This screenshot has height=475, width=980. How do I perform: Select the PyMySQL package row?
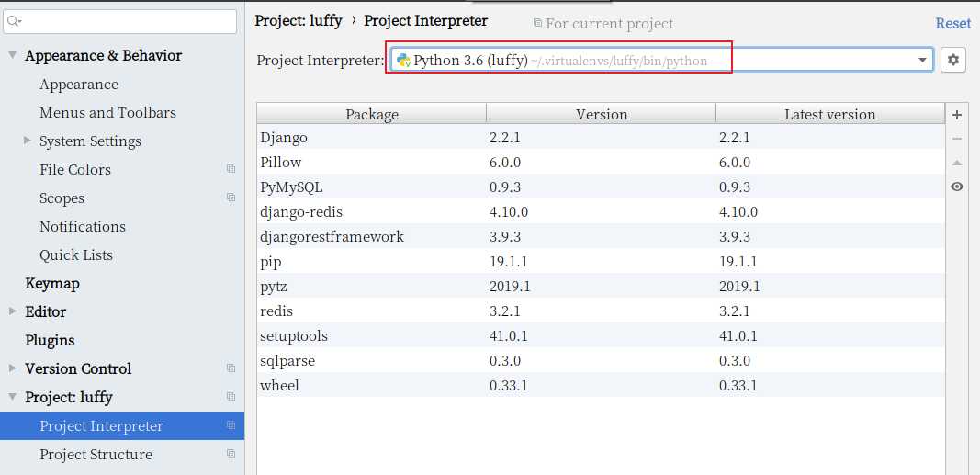(x=602, y=187)
